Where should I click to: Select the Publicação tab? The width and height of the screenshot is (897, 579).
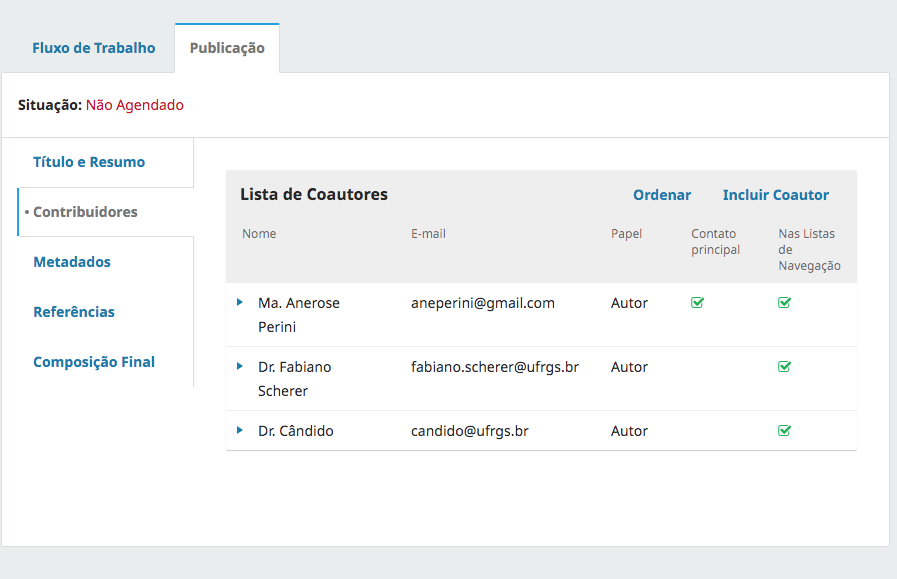227,48
